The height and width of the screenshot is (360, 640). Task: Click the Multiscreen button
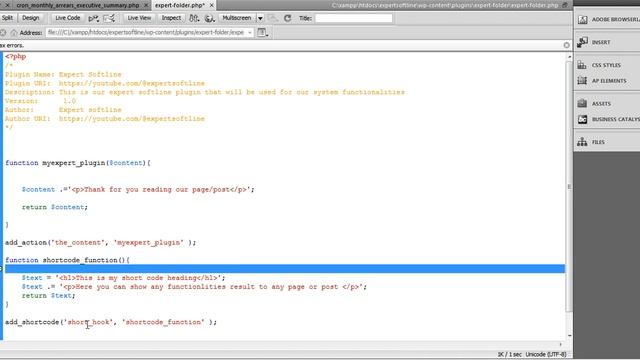tap(237, 18)
